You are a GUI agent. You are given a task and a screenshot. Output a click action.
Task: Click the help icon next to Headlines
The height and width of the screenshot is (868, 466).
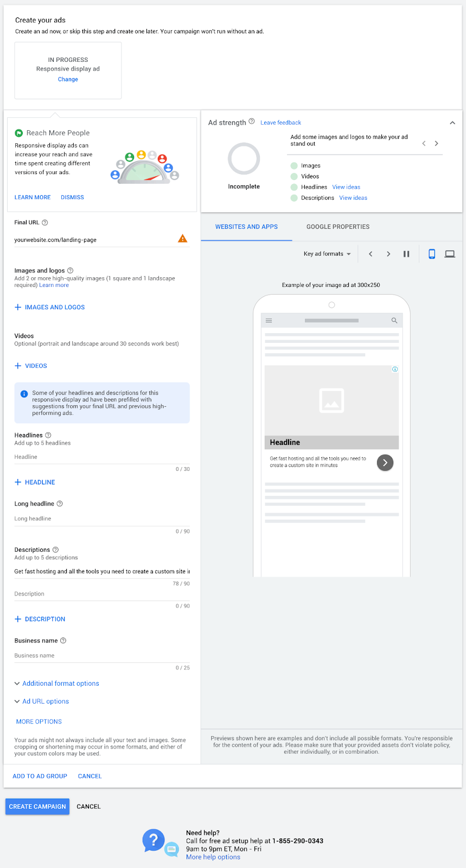[x=48, y=435]
